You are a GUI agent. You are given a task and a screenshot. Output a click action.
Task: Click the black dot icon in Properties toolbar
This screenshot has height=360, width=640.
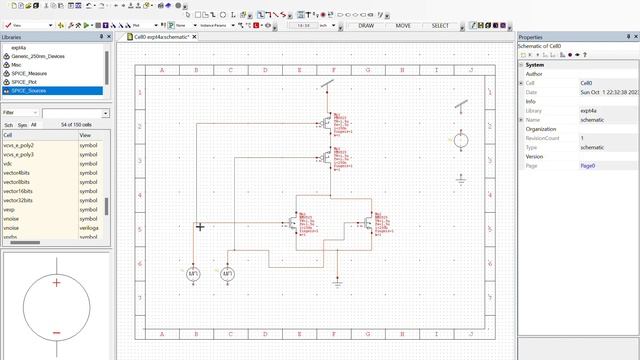570,55
